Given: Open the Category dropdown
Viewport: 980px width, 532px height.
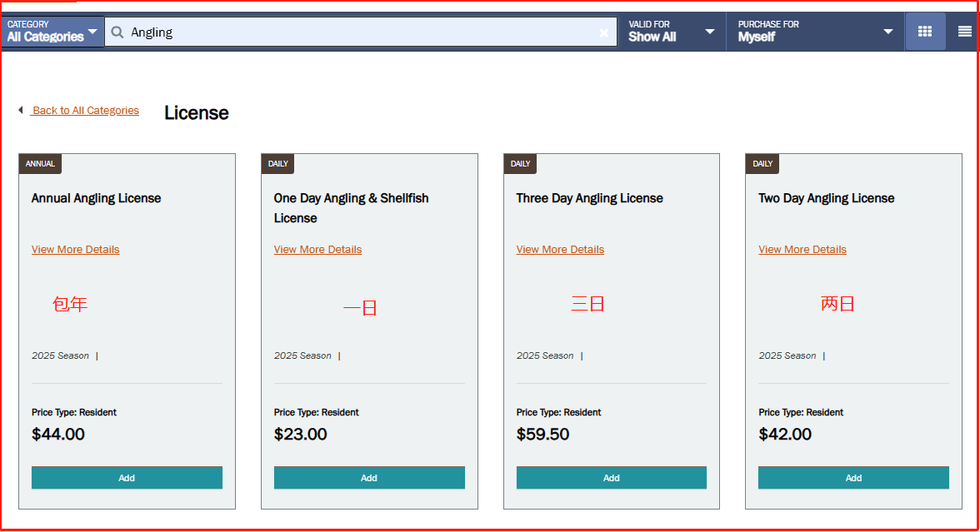Looking at the screenshot, I should [52, 31].
